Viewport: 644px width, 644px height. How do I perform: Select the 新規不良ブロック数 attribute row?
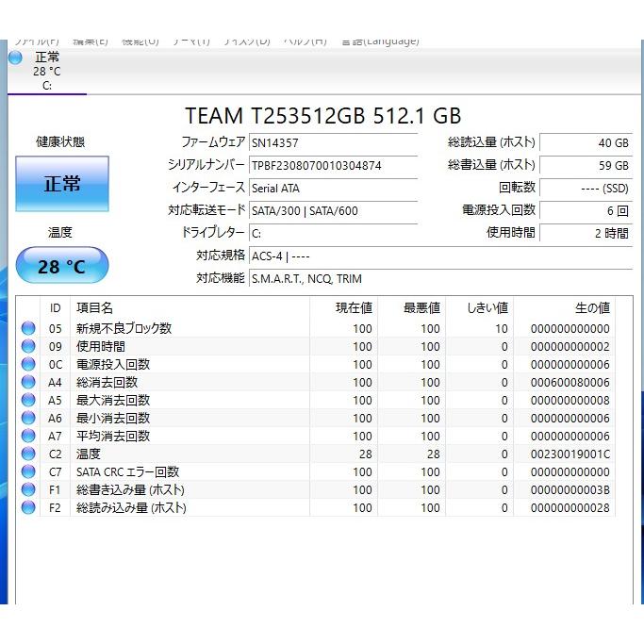pyautogui.click(x=316, y=328)
